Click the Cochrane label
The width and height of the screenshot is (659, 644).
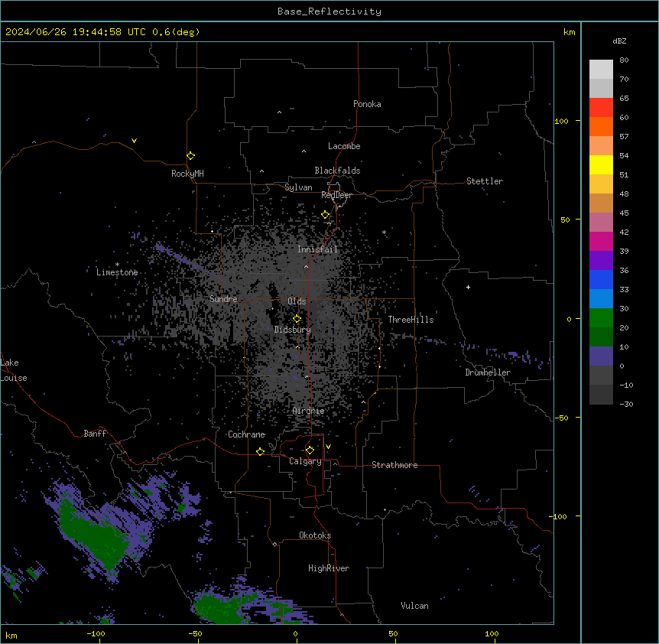246,434
